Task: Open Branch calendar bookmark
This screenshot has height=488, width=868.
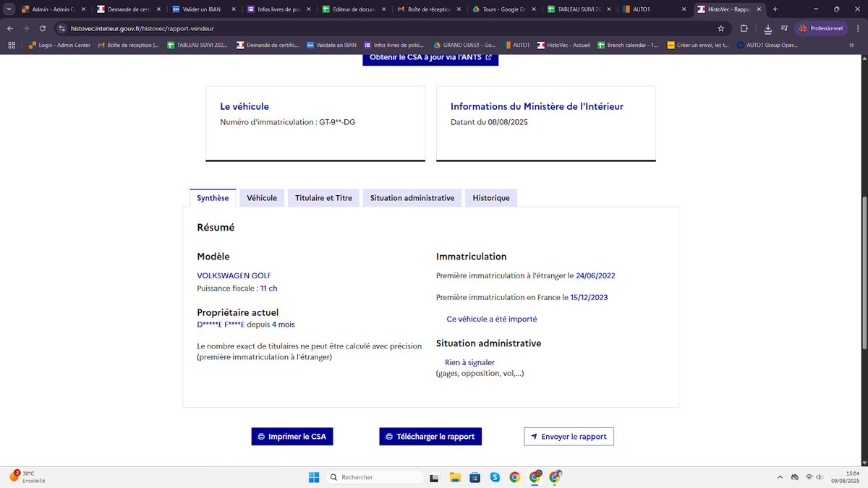Action: coord(628,45)
